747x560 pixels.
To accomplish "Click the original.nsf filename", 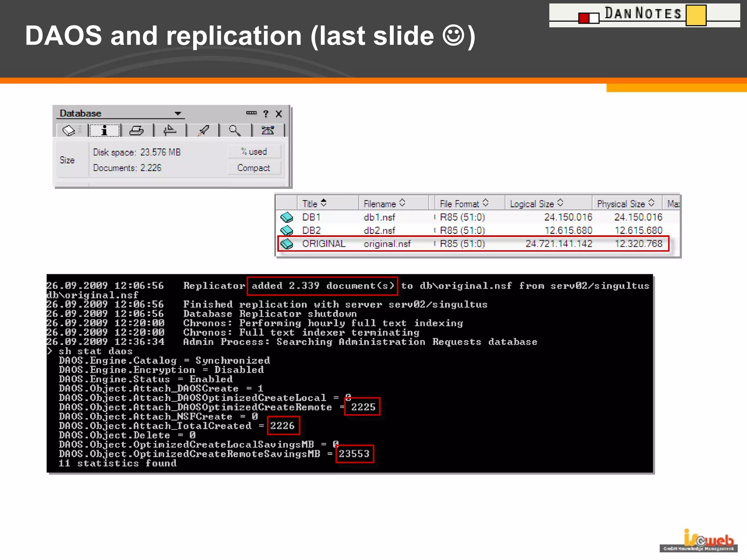I will [x=387, y=244].
